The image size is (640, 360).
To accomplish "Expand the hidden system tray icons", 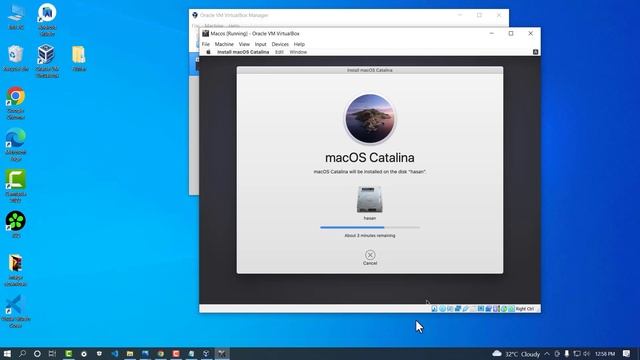I will point(547,353).
